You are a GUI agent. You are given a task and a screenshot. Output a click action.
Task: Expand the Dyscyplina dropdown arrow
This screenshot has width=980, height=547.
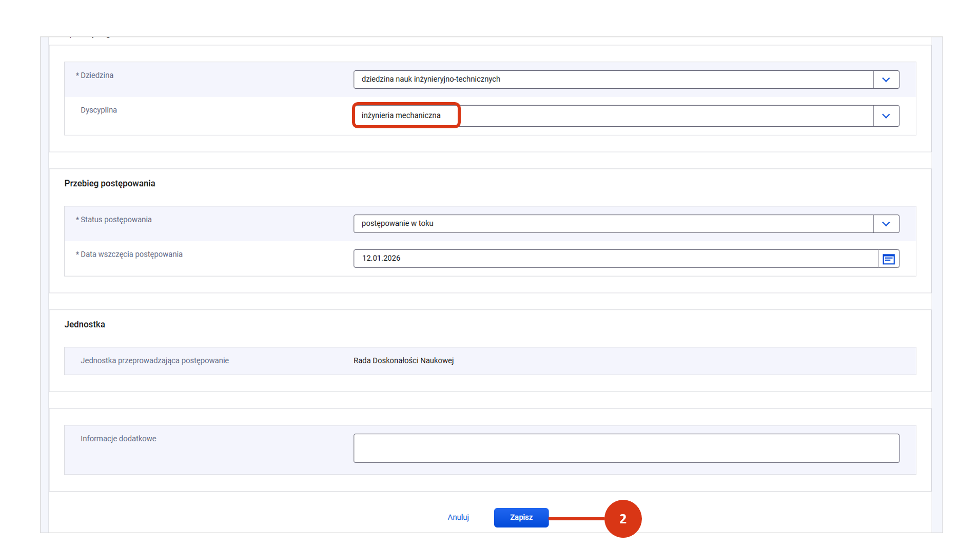click(886, 116)
